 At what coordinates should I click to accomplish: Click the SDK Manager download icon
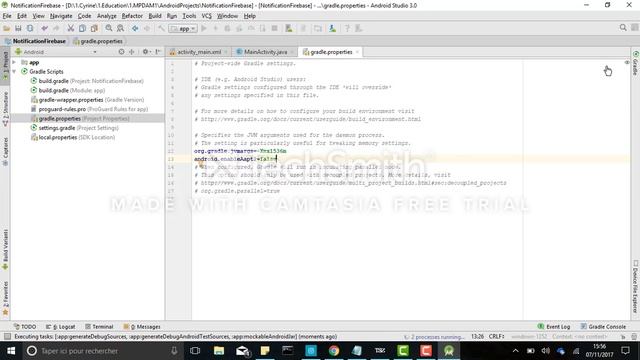tap(333, 28)
